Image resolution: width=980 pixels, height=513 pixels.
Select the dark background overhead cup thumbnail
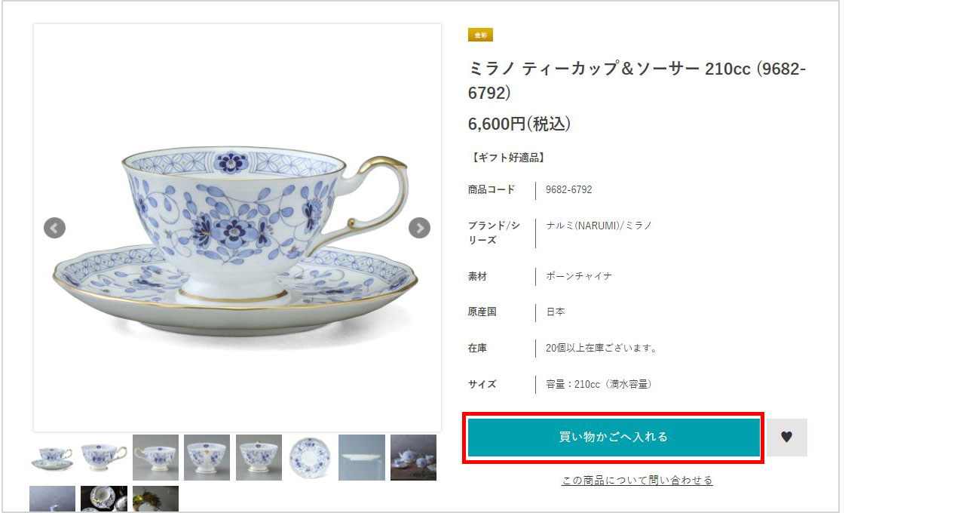[x=104, y=499]
